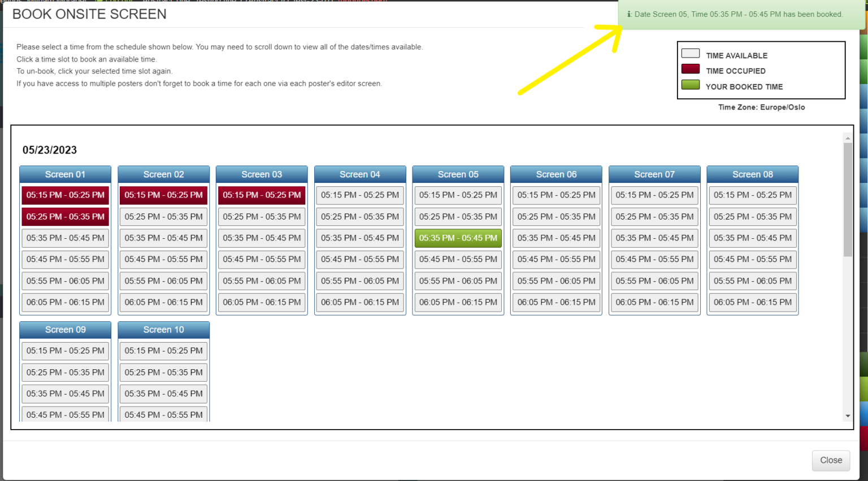Click the Time Zone: Europe/Oslo label
The width and height of the screenshot is (868, 481).
(x=762, y=107)
